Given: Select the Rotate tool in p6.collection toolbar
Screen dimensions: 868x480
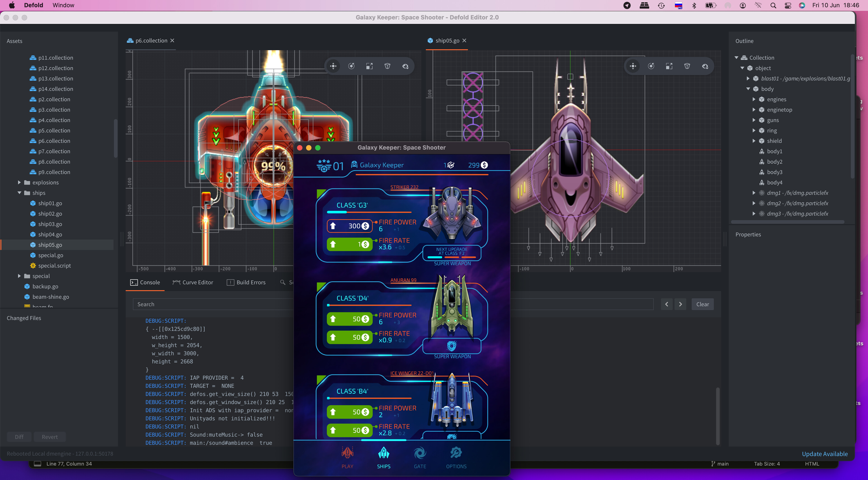Looking at the screenshot, I should pyautogui.click(x=351, y=66).
